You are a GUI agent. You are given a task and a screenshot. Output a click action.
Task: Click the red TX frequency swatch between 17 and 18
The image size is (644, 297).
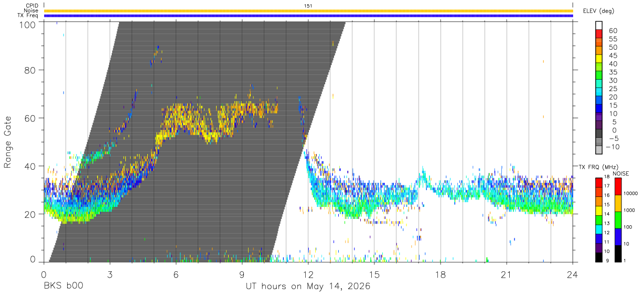point(598,182)
